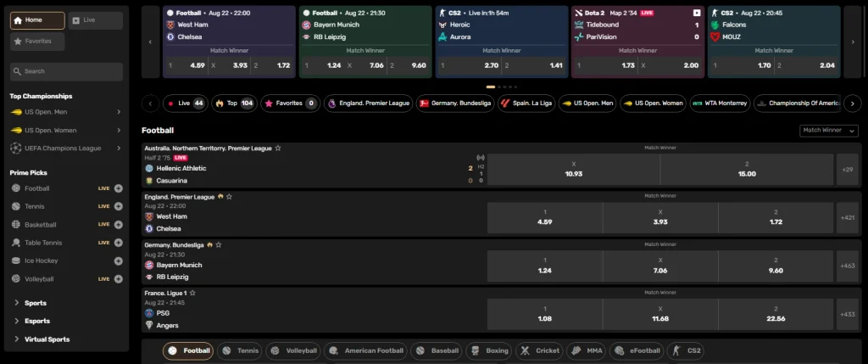
Task: Select the Boxing sport icon chip
Action: point(488,350)
